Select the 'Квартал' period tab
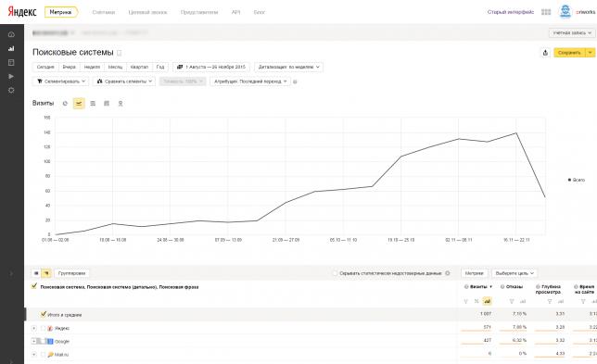597x364 pixels. (x=139, y=67)
